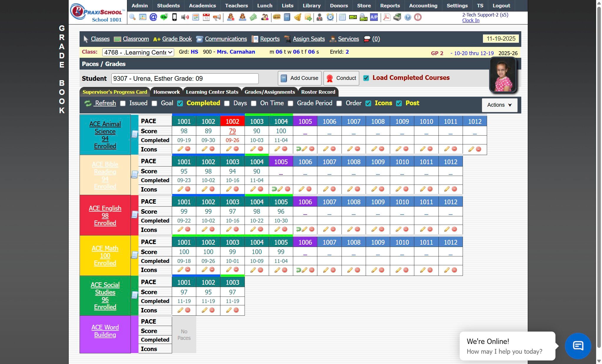
Task: Click the Clock In link
Action: point(471,20)
